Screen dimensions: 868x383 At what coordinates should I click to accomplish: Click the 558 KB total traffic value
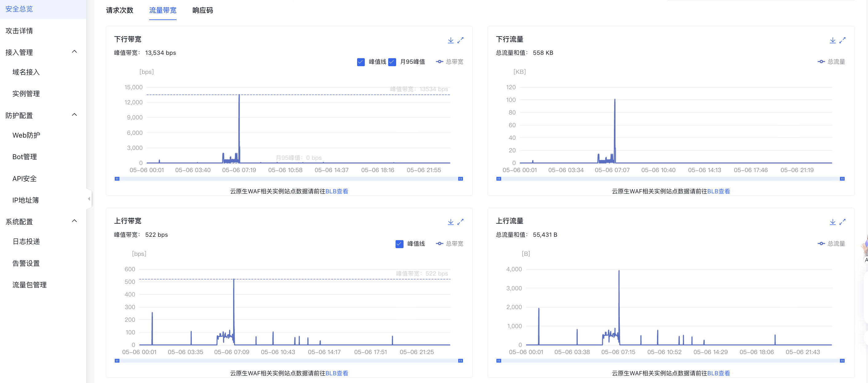click(x=543, y=53)
